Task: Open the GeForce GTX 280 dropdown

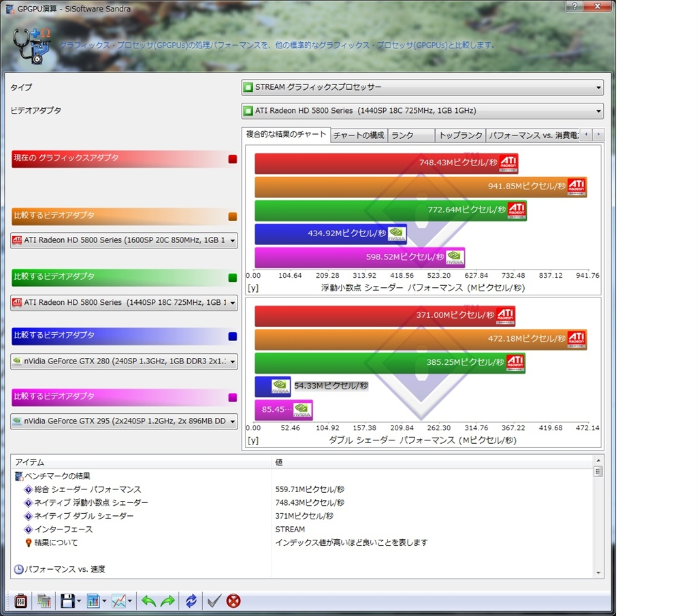Action: (124, 361)
